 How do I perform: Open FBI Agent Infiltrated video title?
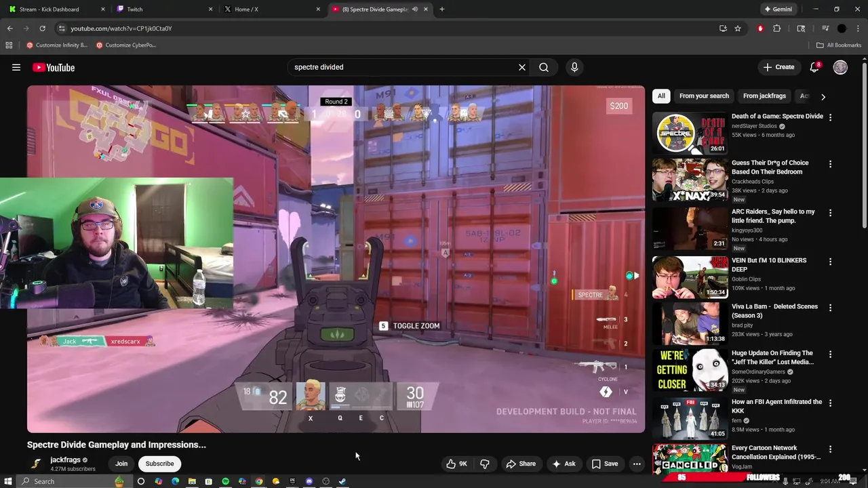click(x=776, y=406)
